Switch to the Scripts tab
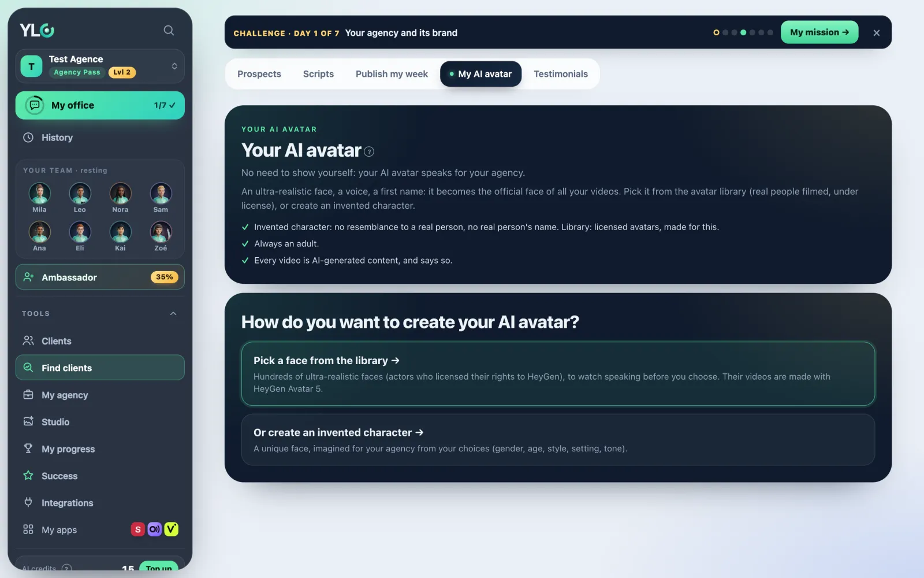924x578 pixels. point(318,74)
